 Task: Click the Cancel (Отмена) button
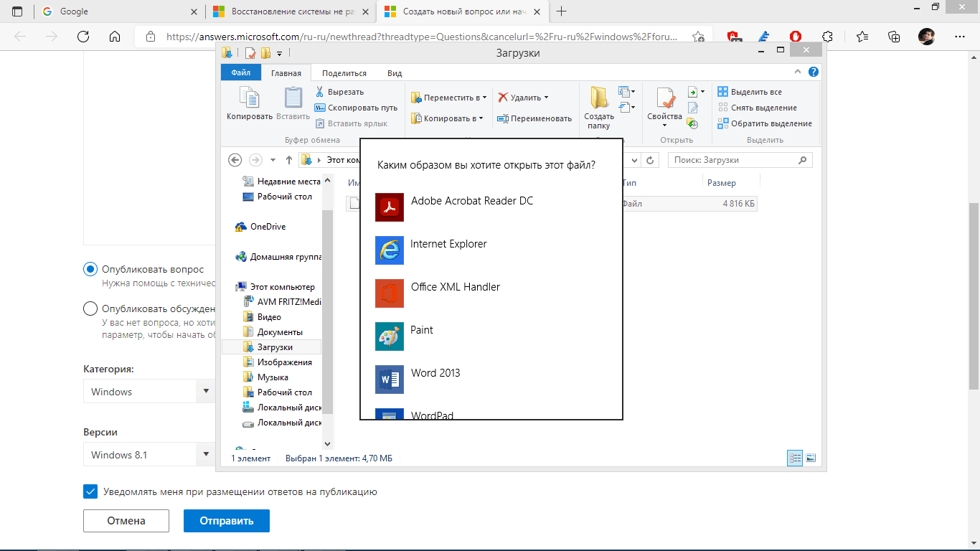(x=126, y=521)
